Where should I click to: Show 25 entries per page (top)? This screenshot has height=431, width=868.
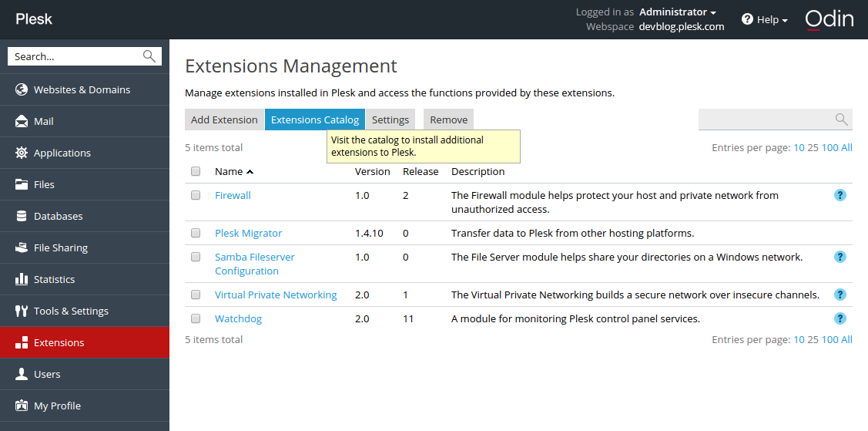tap(813, 147)
